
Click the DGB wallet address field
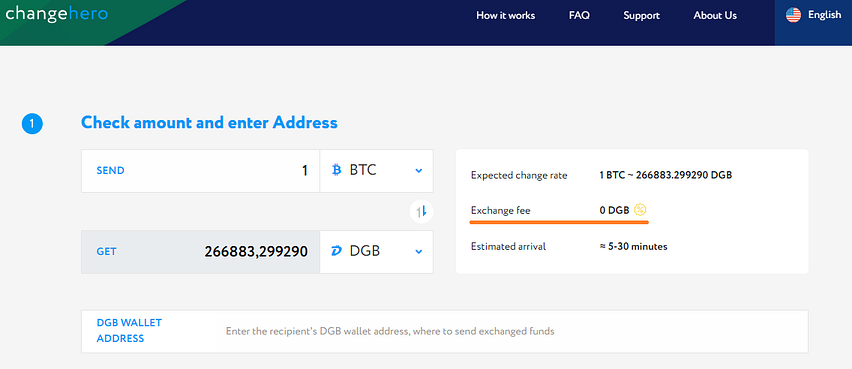tap(444, 331)
